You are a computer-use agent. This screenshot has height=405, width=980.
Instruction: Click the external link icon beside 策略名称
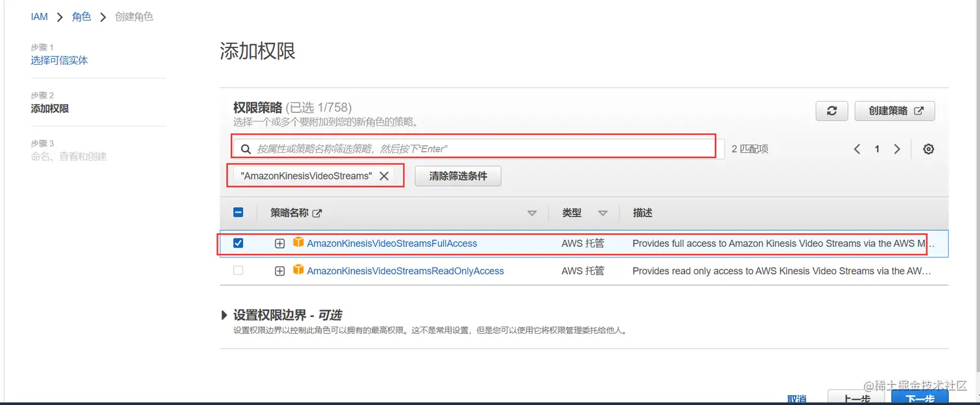pyautogui.click(x=317, y=213)
